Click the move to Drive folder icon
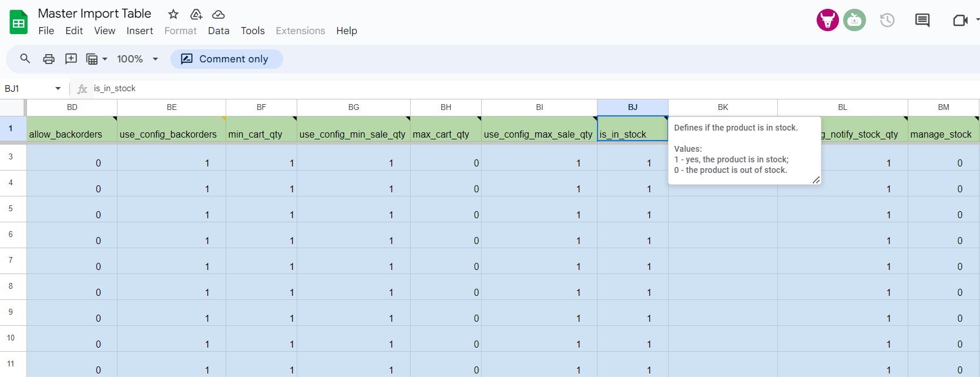The width and height of the screenshot is (980, 377). click(196, 14)
